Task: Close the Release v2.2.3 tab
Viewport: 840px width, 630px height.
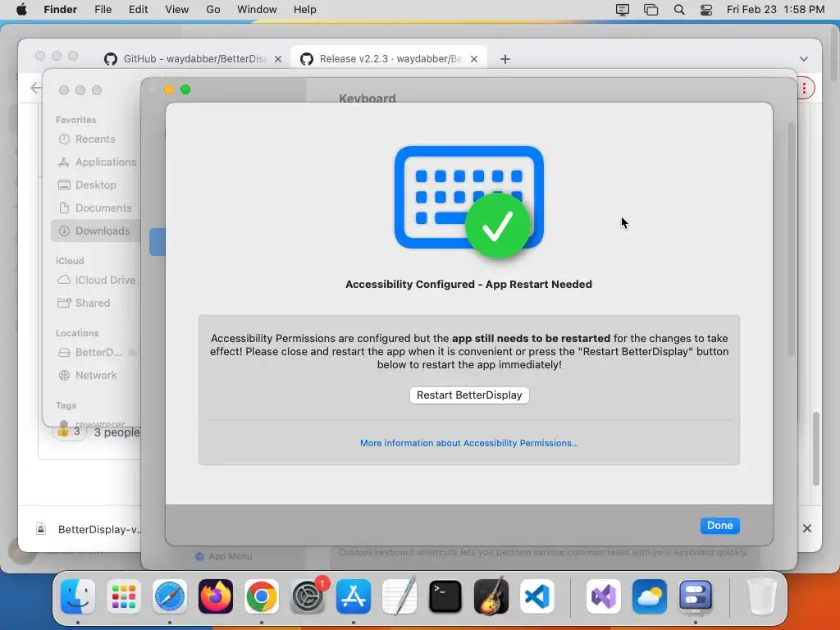Action: click(x=474, y=59)
